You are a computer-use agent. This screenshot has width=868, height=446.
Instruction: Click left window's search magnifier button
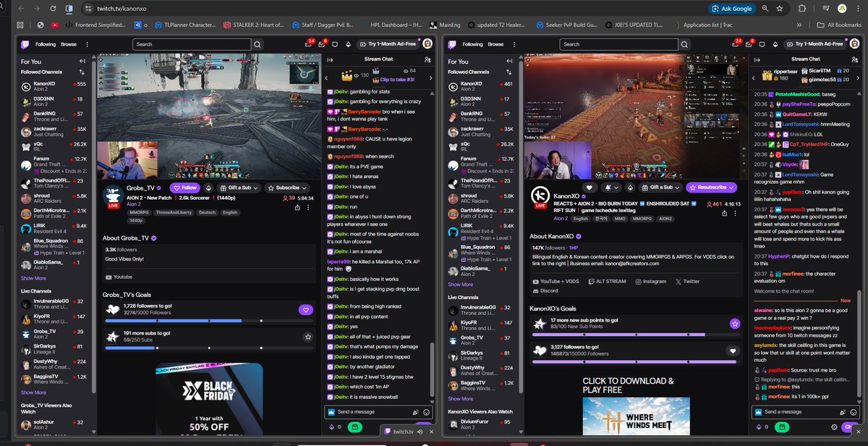coord(257,44)
